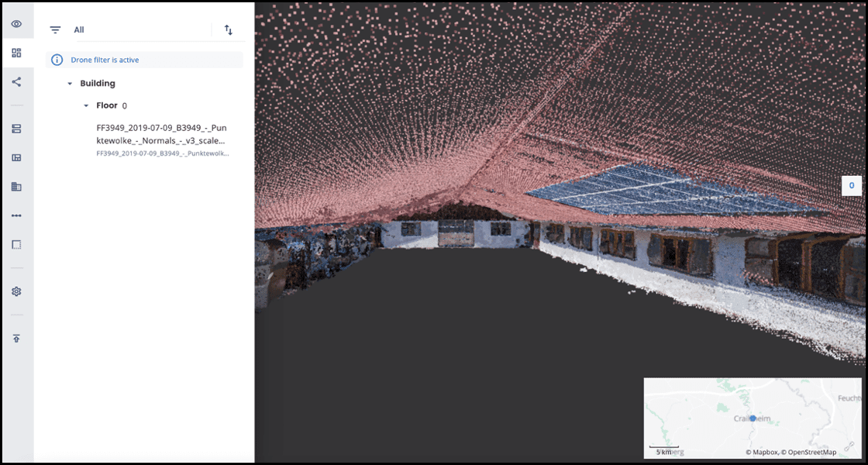The width and height of the screenshot is (868, 465).
Task: Open the share icon in sidebar
Action: click(16, 82)
